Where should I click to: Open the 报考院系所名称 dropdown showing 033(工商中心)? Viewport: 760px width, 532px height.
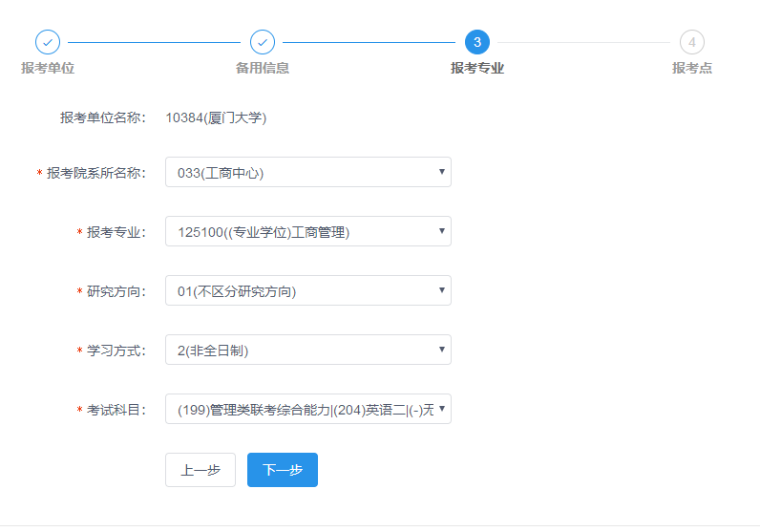click(307, 173)
